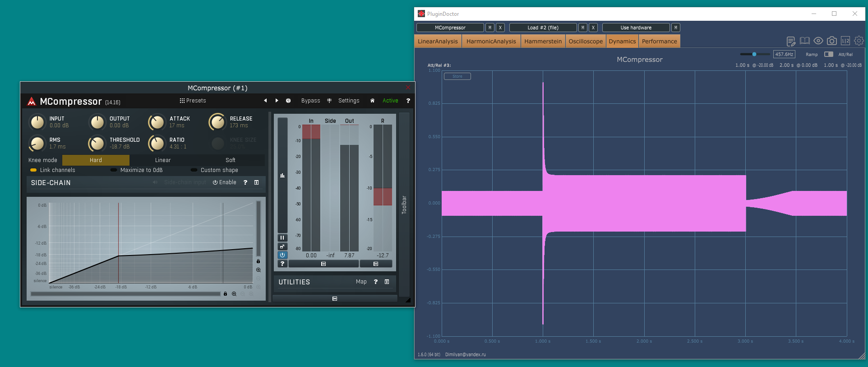Open the manual book icon in PluginDoctor
Screen dimensions: 868x367
[804, 41]
